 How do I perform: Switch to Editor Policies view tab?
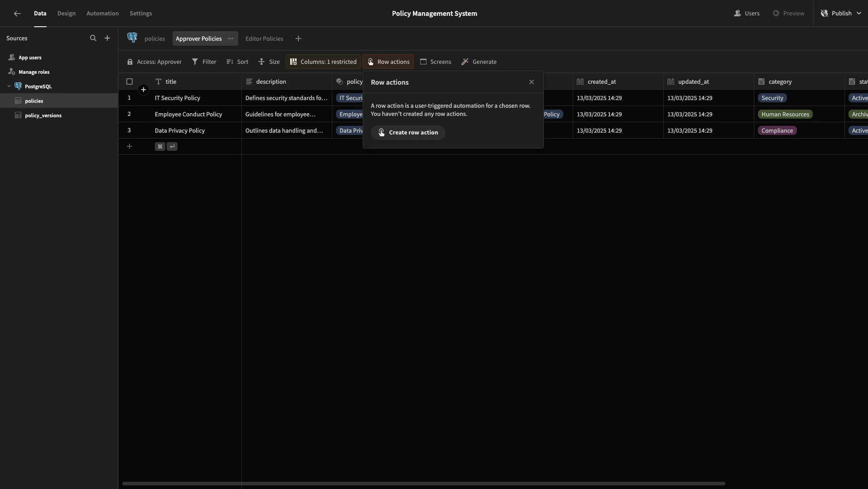264,38
